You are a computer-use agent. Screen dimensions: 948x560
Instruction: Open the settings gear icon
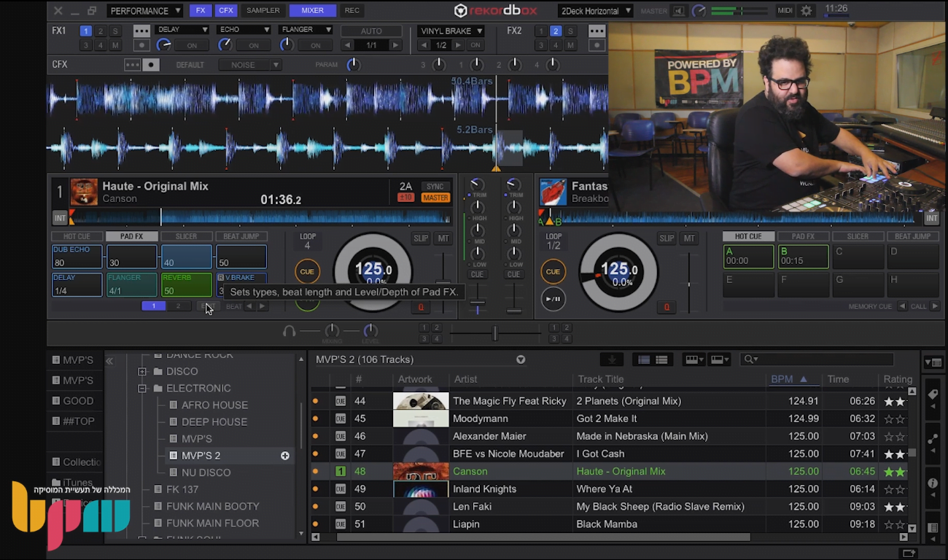(x=806, y=11)
